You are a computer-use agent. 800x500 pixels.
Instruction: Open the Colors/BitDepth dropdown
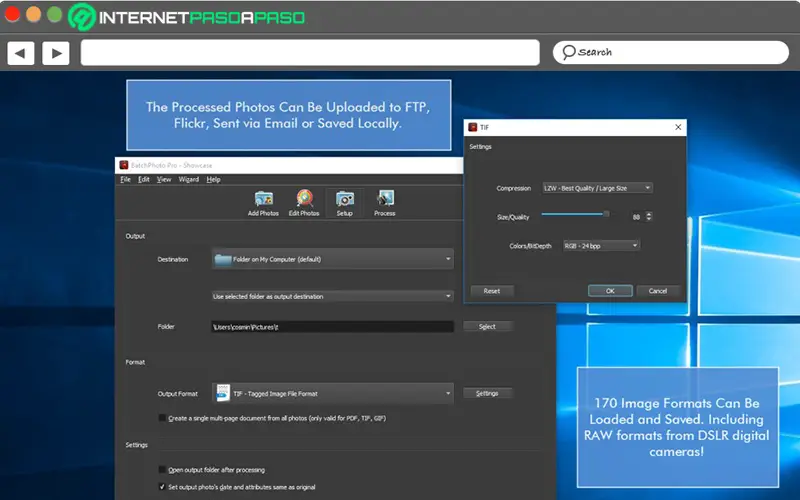[601, 246]
